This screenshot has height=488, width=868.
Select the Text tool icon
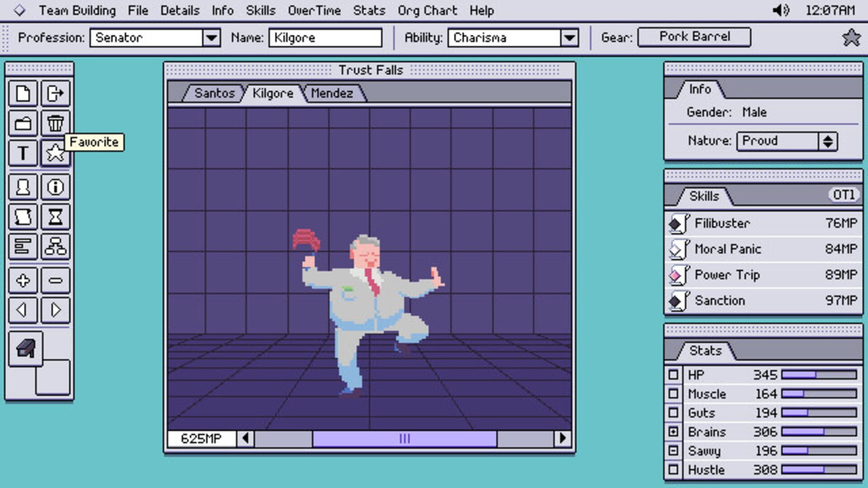tap(23, 153)
